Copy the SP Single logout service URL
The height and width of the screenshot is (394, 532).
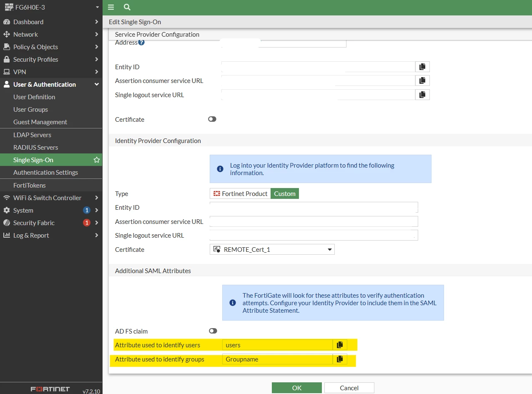point(422,95)
